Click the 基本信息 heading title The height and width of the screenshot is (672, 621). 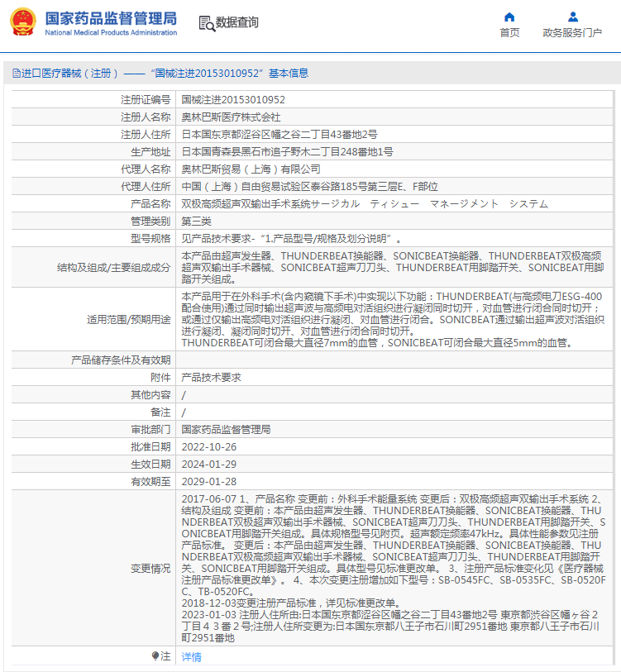289,74
